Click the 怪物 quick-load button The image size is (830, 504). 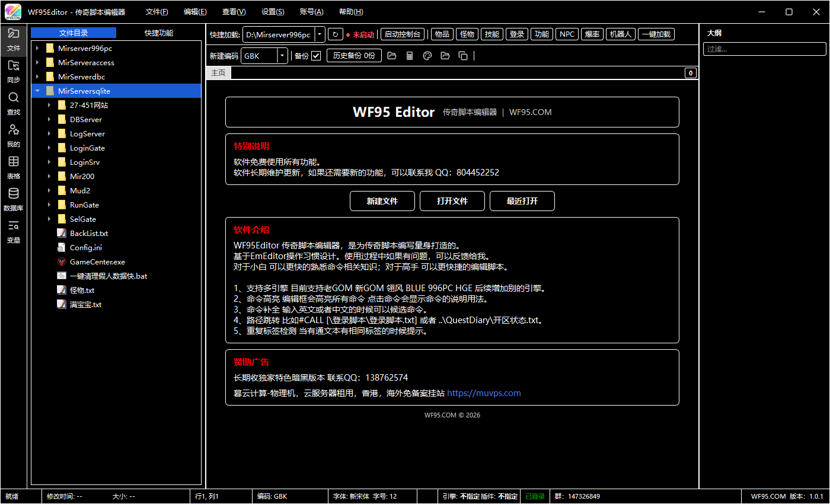click(x=467, y=34)
